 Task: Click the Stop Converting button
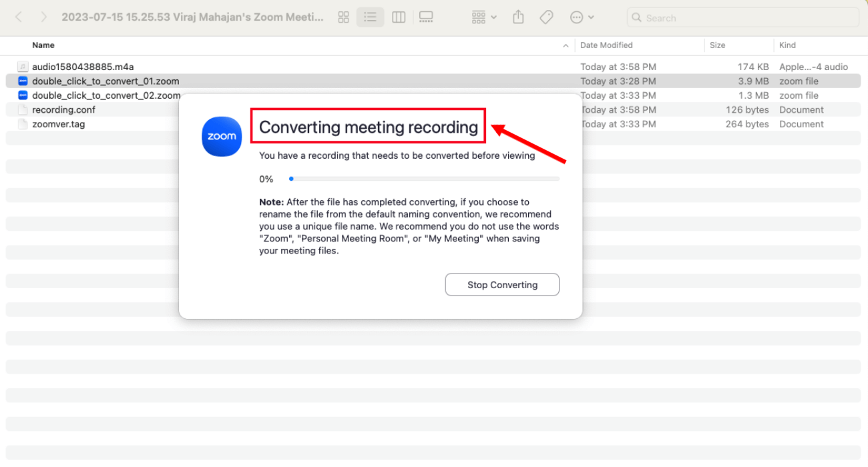(502, 285)
